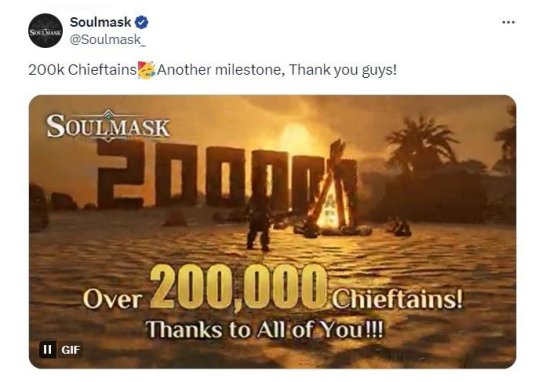Click the stone '2' block of the 200k sculpture
554x382 pixels.
120,173
